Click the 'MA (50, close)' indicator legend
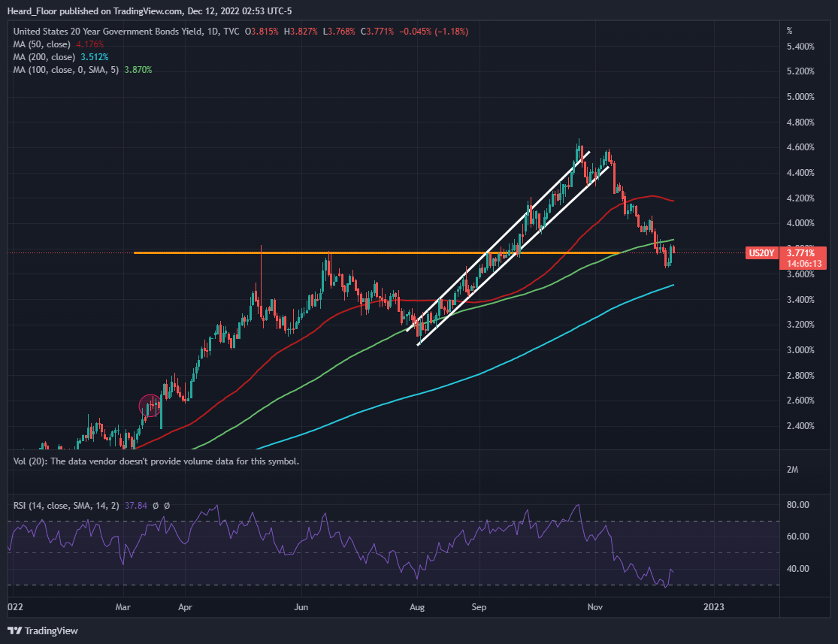 pyautogui.click(x=41, y=44)
